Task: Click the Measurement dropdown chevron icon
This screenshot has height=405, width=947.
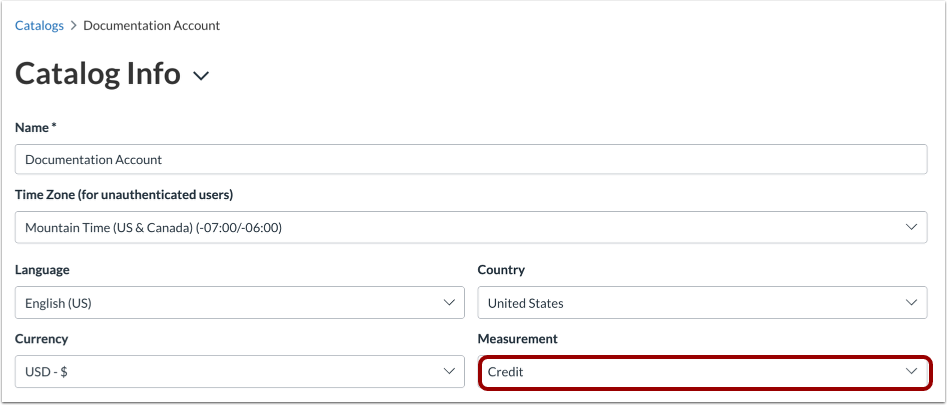Action: [x=911, y=372]
